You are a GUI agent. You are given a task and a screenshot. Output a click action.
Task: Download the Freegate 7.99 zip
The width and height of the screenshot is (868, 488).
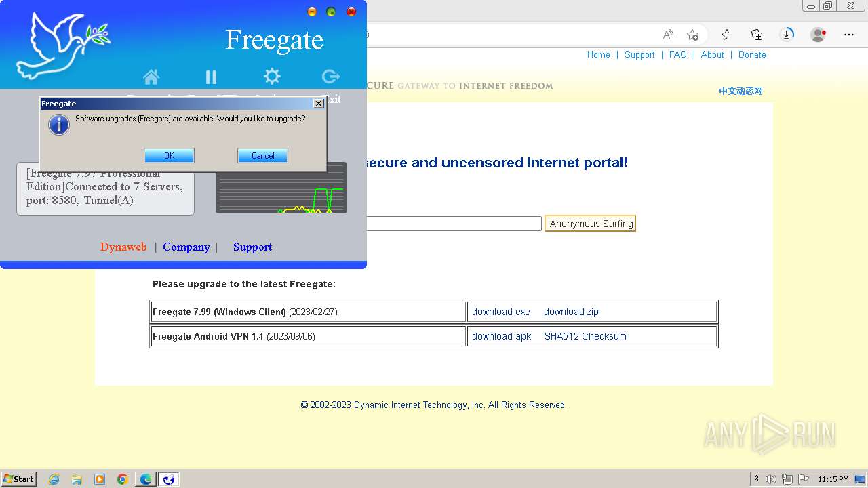tap(571, 312)
